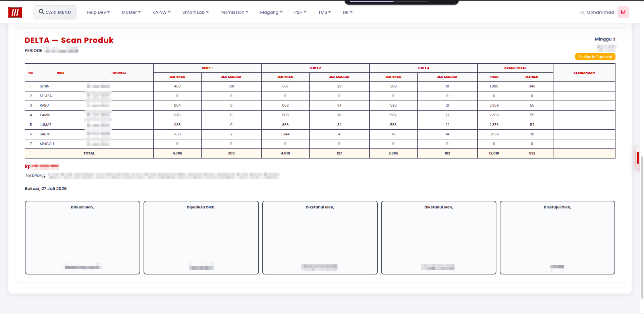644x314 pixels.
Task: Click the SABTU Shift 1 scan value 1.677
Action: pyautogui.click(x=177, y=134)
